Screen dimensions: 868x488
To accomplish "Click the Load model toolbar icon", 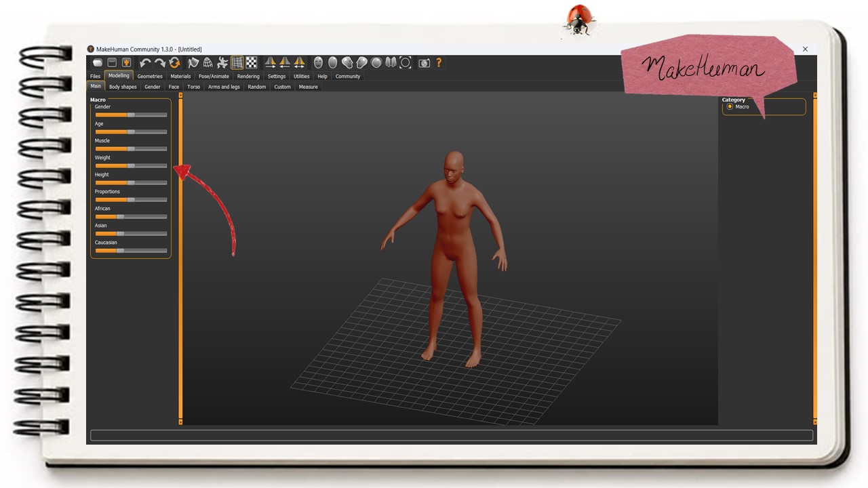I will click(98, 63).
